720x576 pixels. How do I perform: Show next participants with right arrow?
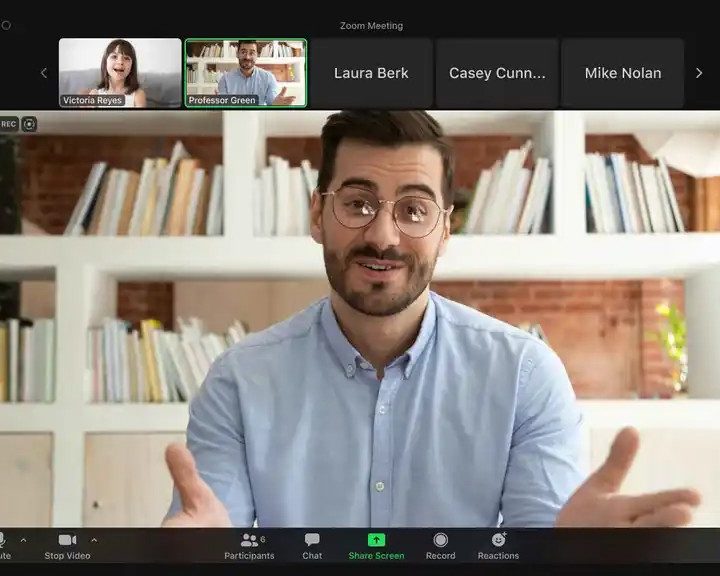(699, 73)
